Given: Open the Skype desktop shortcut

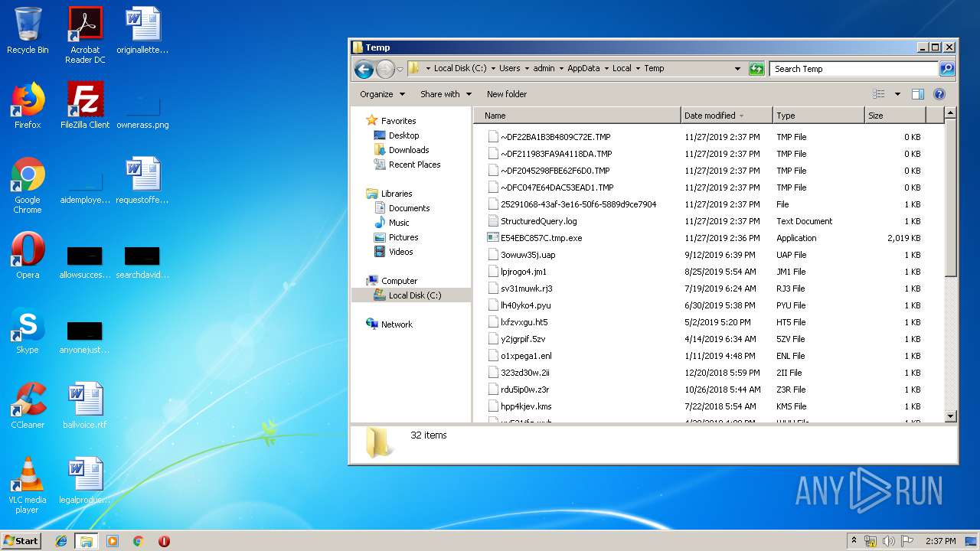Looking at the screenshot, I should [x=28, y=331].
